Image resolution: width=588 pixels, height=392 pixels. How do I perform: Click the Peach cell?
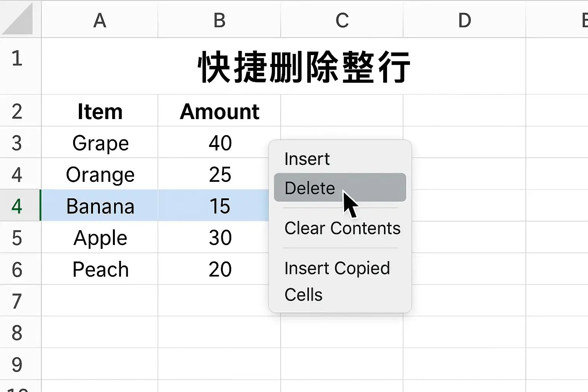pos(100,269)
